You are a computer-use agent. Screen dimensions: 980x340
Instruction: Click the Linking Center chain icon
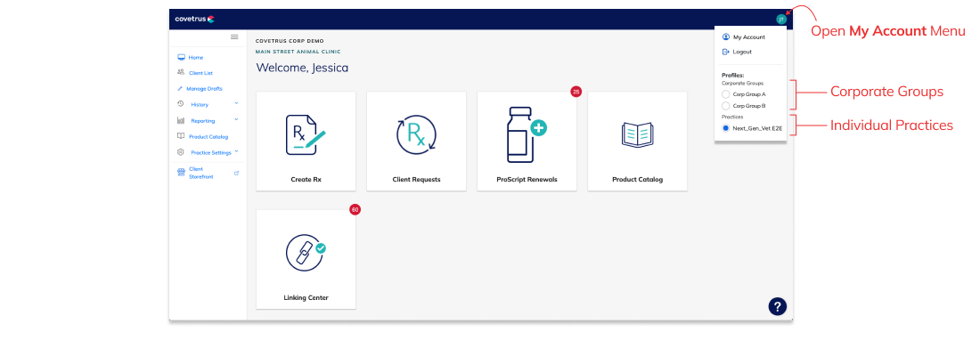[306, 252]
